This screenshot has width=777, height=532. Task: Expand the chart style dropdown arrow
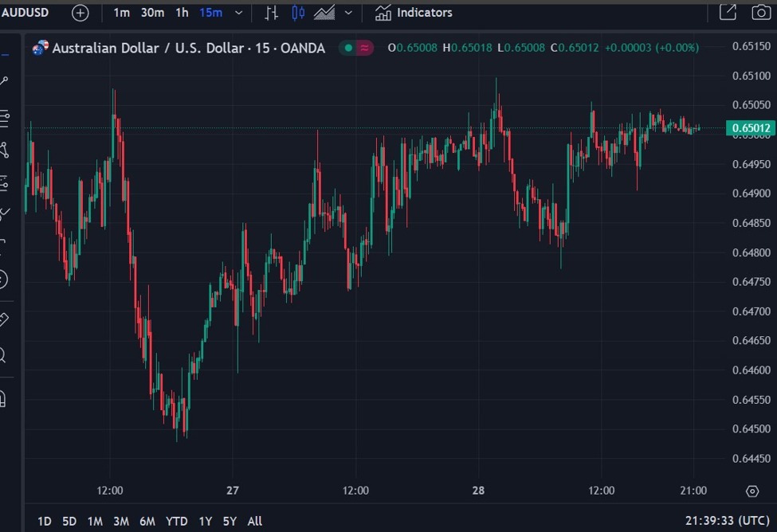348,13
